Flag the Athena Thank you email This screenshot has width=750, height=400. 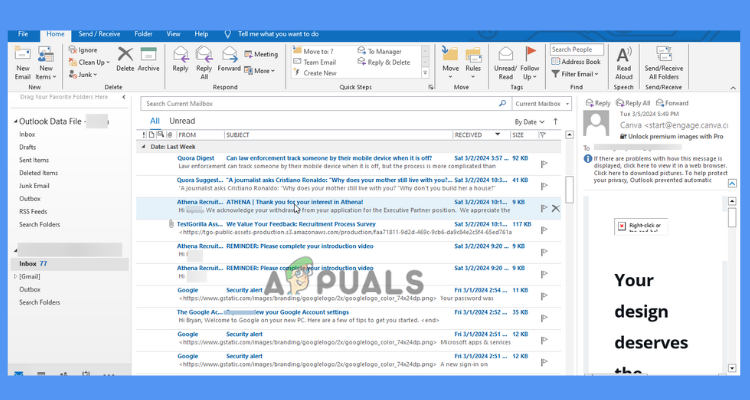tap(544, 208)
